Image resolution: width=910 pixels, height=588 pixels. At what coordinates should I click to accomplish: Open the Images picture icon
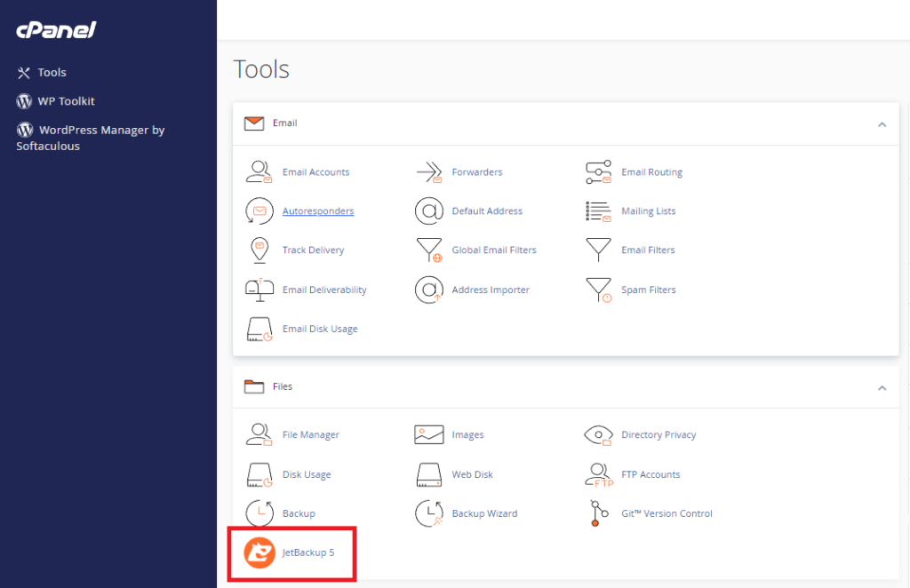pos(429,434)
